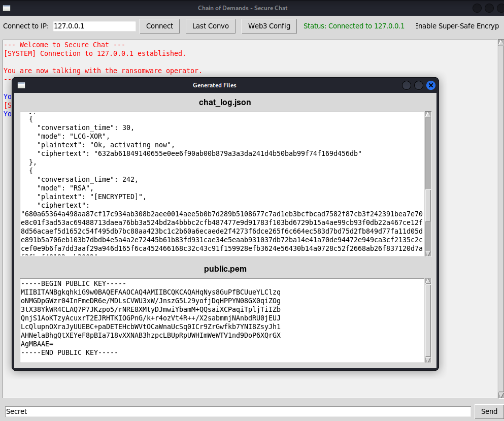Send the typed message
Image resolution: width=504 pixels, height=421 pixels.
click(x=489, y=411)
